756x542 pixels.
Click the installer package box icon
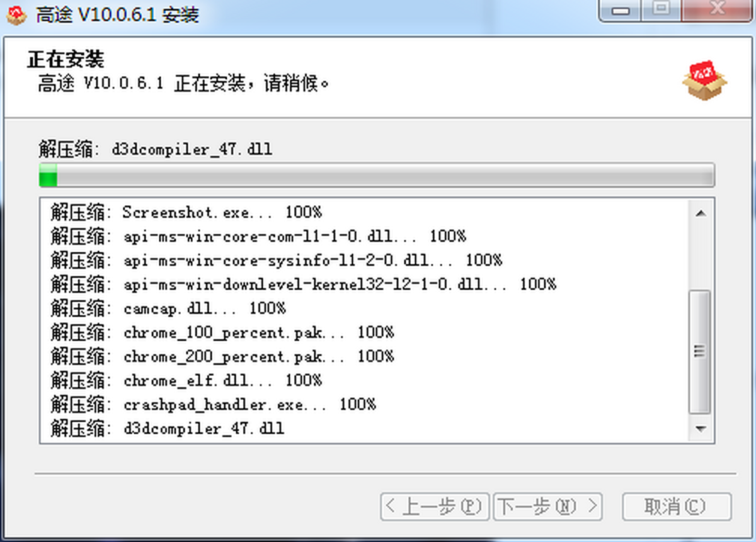pos(704,80)
